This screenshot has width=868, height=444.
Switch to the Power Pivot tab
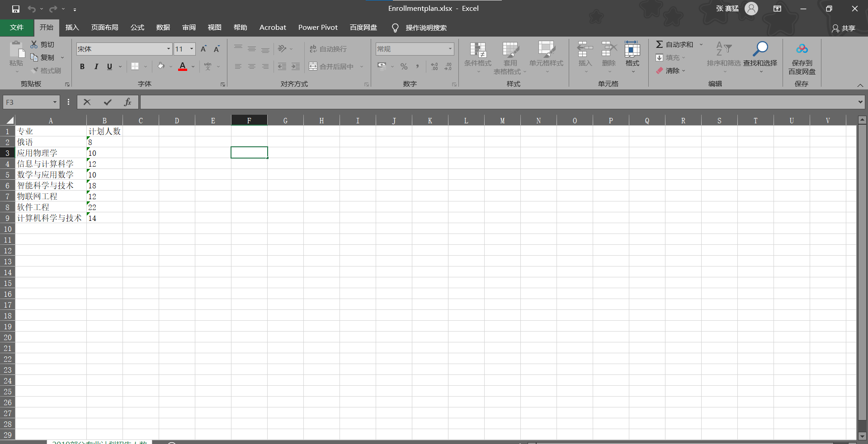tap(318, 28)
